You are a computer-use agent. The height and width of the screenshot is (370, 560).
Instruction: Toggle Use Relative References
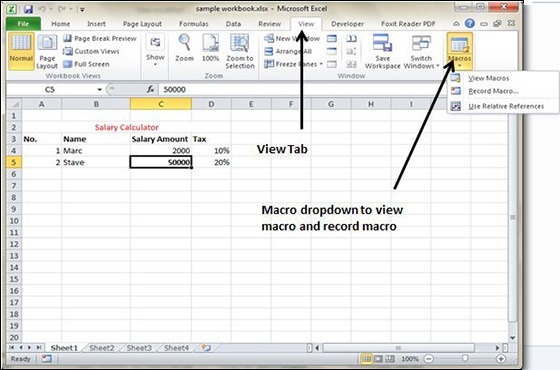pos(506,106)
